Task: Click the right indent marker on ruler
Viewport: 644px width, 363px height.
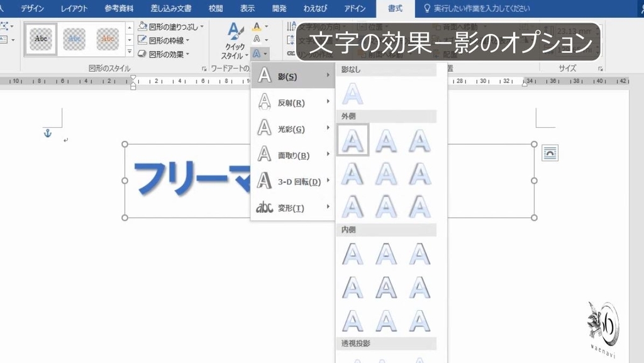Action: 525,83
